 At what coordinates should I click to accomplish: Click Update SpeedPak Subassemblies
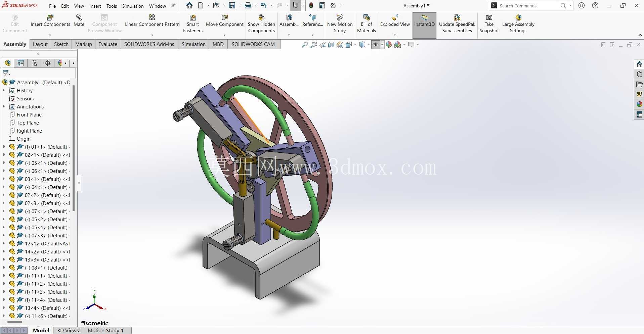point(457,23)
